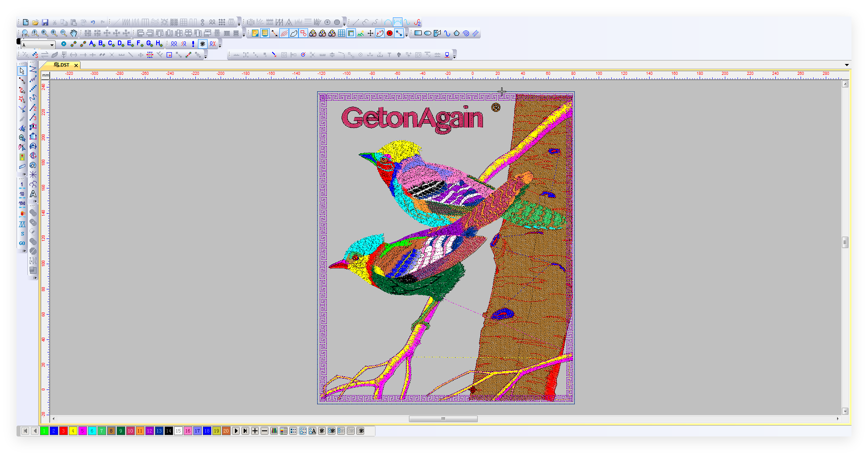This screenshot has height=453, width=868.
Task: Open the document tab list arrow
Action: coord(847,65)
